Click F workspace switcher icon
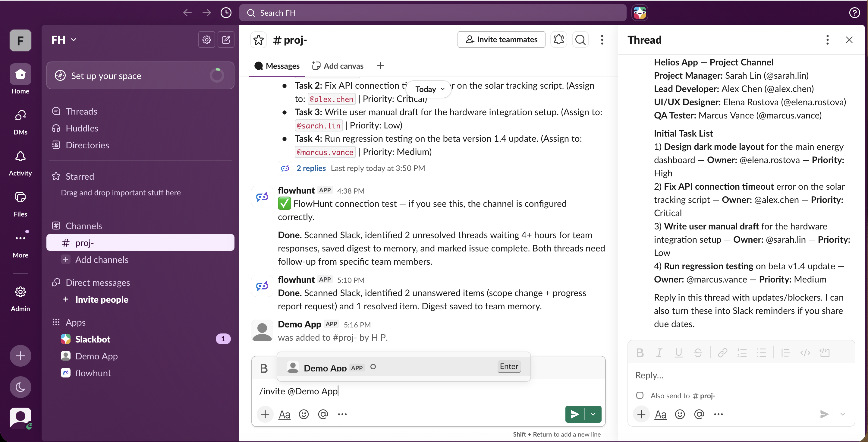Viewport: 868px width, 442px height. (x=20, y=40)
